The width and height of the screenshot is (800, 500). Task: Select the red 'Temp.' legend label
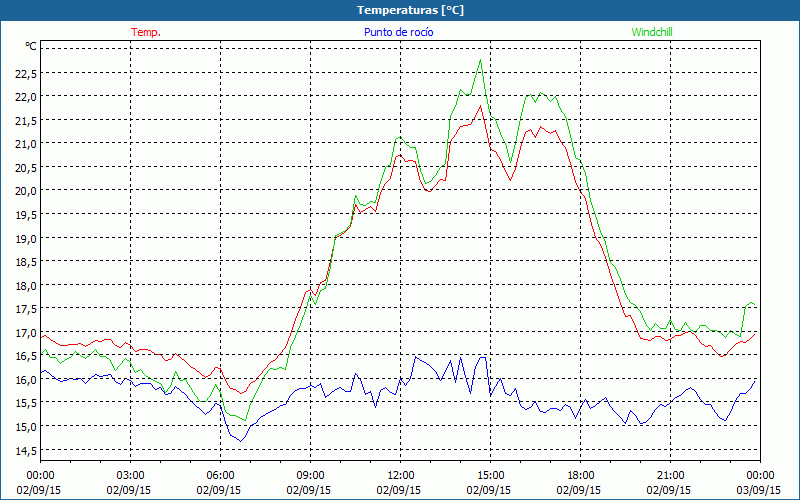point(146,32)
